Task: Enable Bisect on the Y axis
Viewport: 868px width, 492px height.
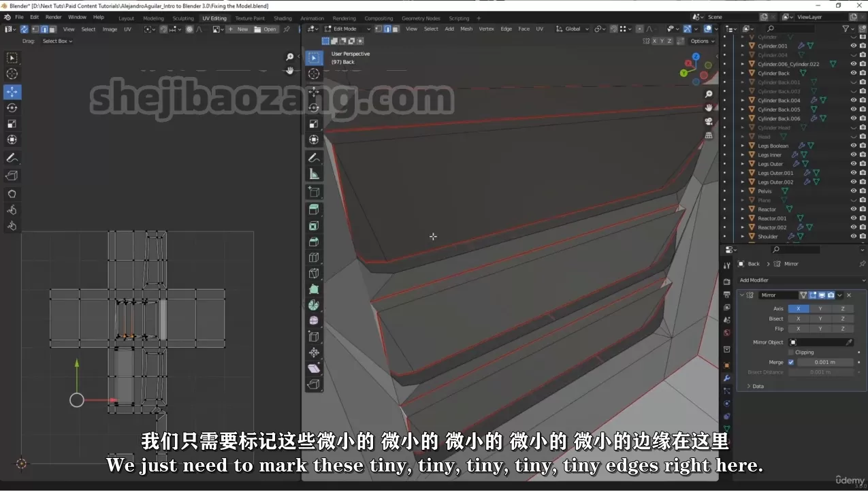Action: [820, 318]
